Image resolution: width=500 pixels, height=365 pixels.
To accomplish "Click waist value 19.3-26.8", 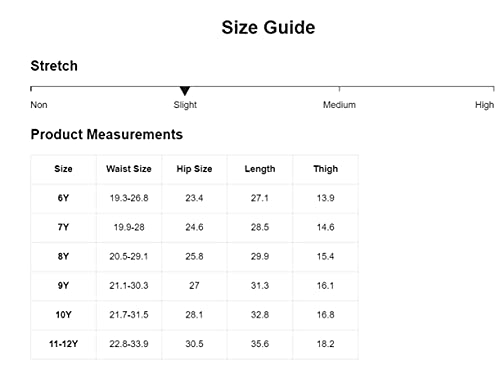I will (x=129, y=198).
